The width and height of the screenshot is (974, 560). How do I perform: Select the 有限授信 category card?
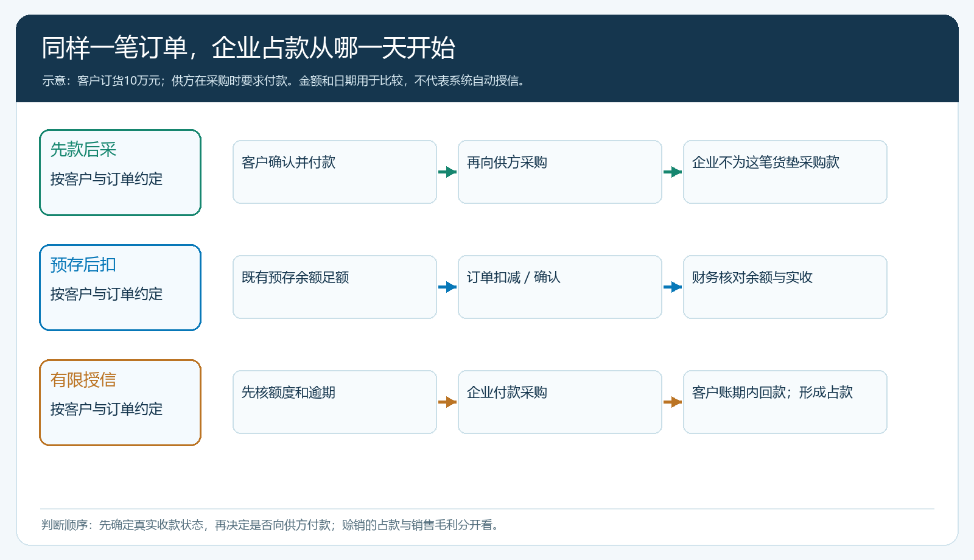120,402
